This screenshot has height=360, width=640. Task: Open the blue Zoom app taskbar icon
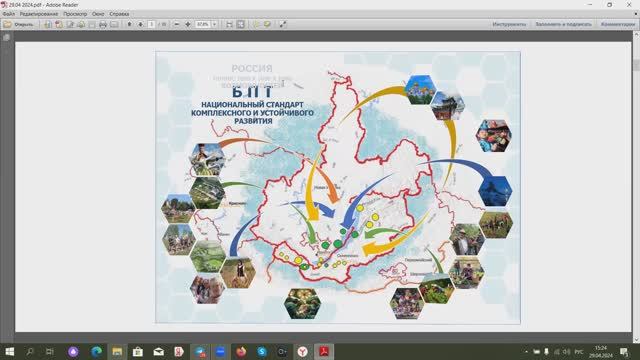tap(220, 351)
